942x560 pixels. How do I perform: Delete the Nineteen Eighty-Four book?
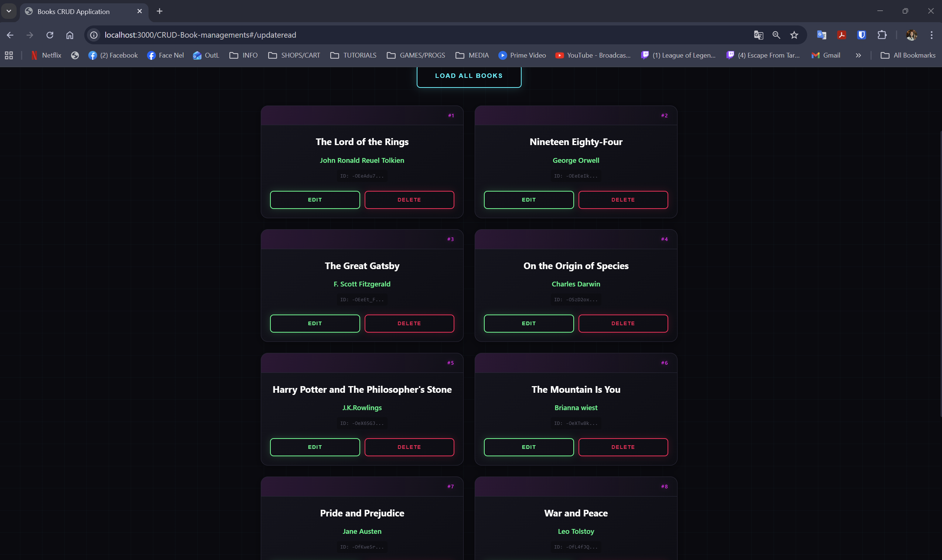tap(623, 200)
